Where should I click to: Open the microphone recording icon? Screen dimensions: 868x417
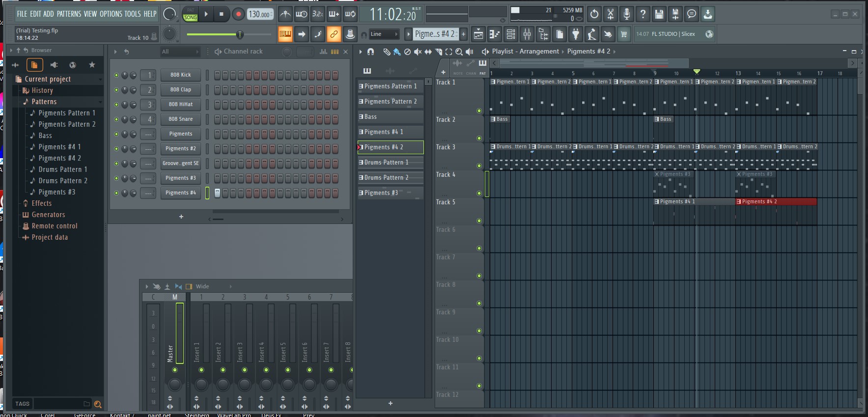[x=626, y=14]
